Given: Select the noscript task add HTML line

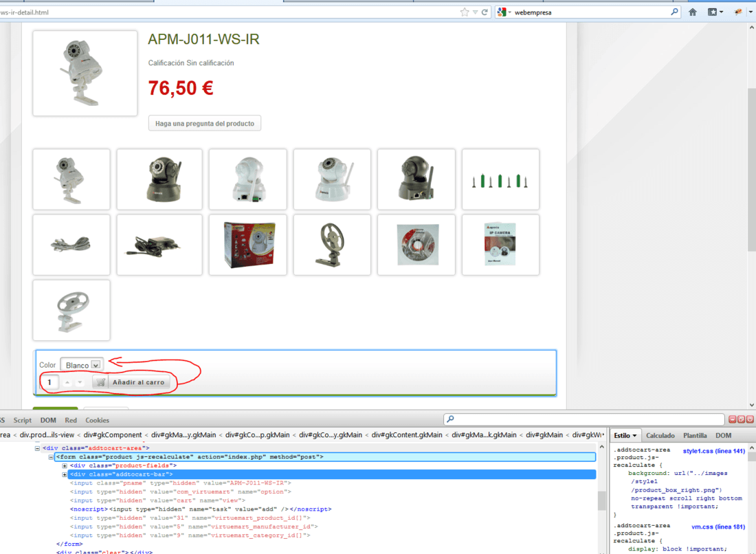Looking at the screenshot, I should click(x=201, y=509).
